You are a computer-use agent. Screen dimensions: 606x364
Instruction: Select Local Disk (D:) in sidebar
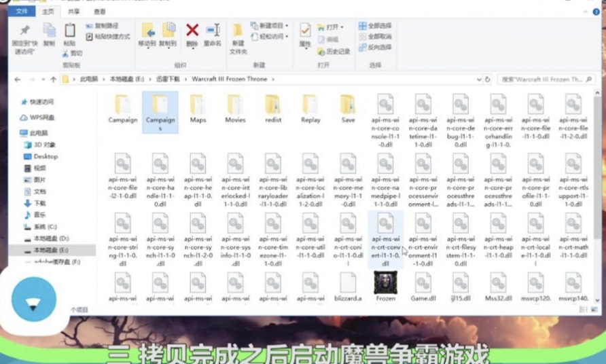click(47, 238)
